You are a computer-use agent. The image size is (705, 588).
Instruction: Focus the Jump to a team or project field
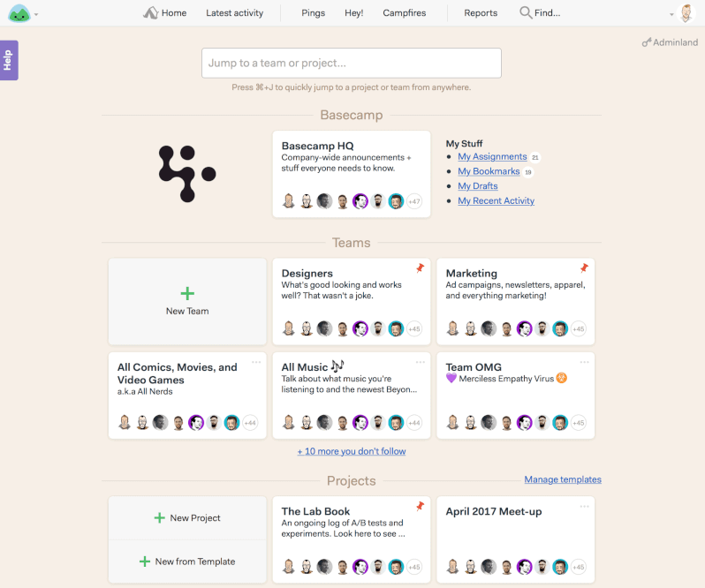tap(351, 63)
